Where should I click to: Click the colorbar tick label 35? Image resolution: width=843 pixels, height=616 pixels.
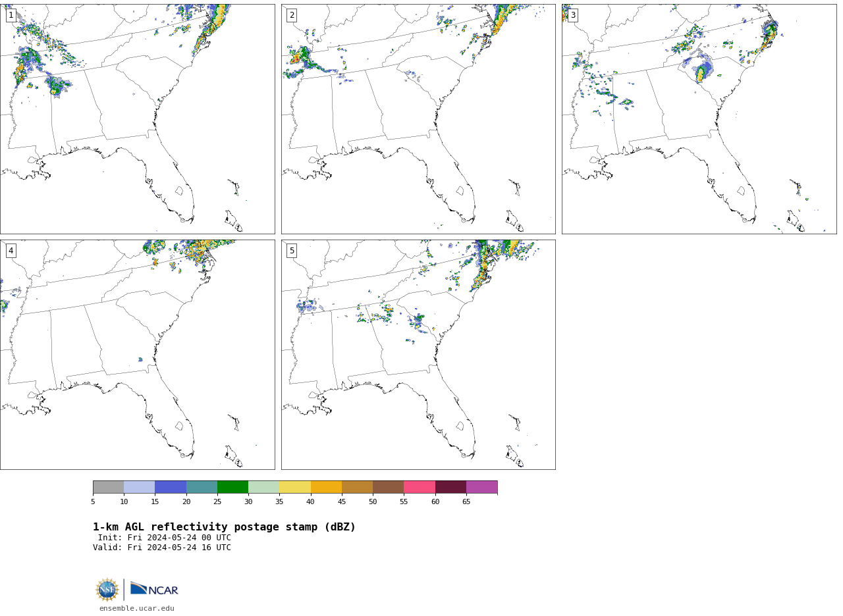tap(279, 502)
